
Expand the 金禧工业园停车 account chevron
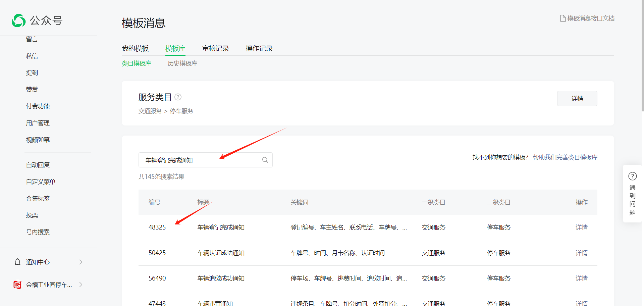point(81,285)
